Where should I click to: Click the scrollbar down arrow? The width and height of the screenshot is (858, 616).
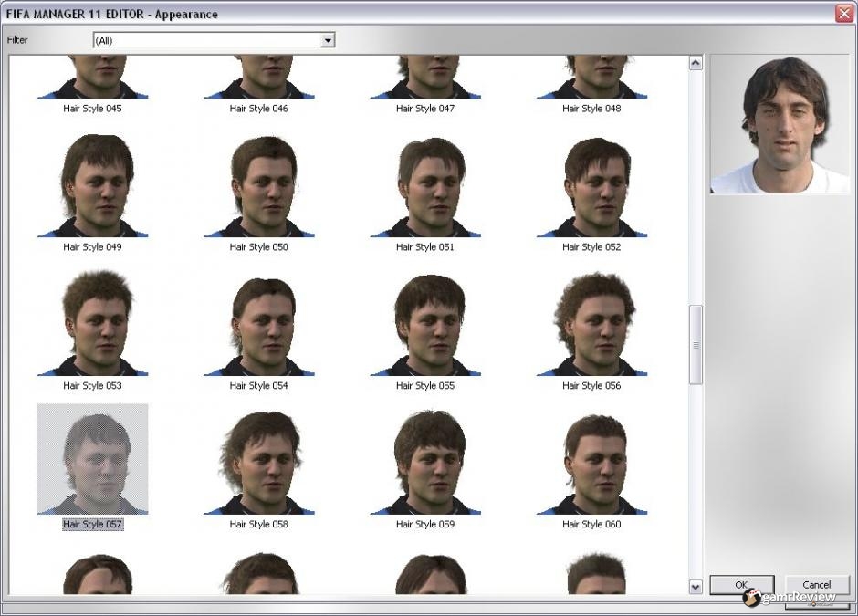point(696,587)
